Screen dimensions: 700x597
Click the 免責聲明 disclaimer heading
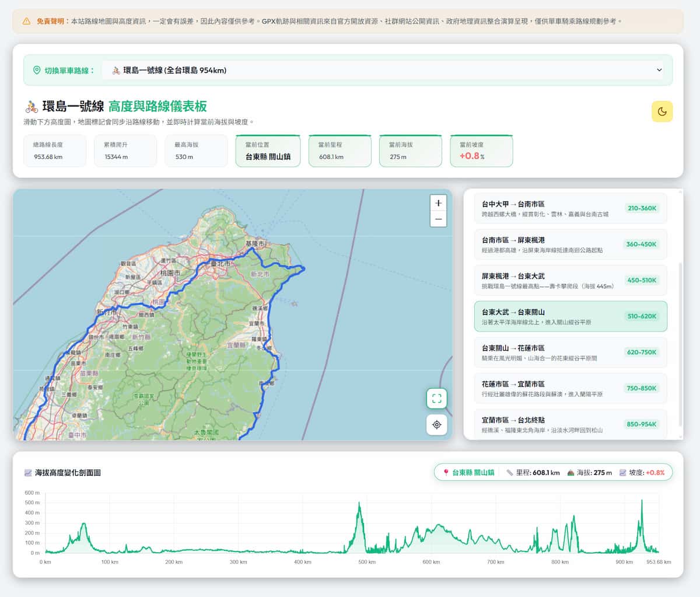(50, 21)
